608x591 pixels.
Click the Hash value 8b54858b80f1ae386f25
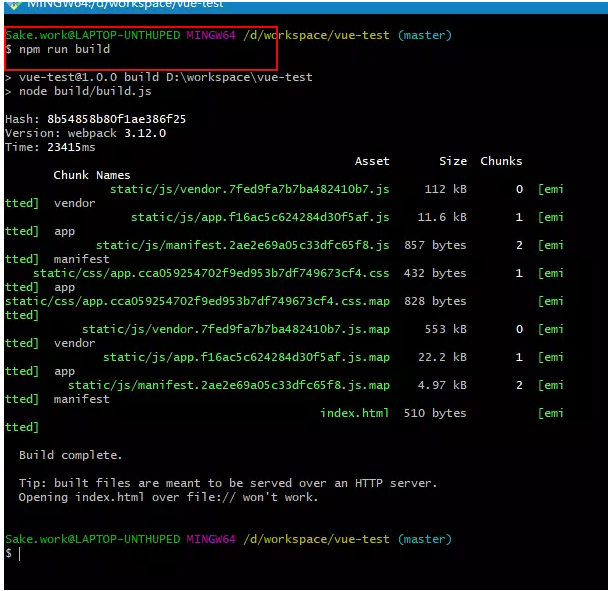pyautogui.click(x=116, y=119)
